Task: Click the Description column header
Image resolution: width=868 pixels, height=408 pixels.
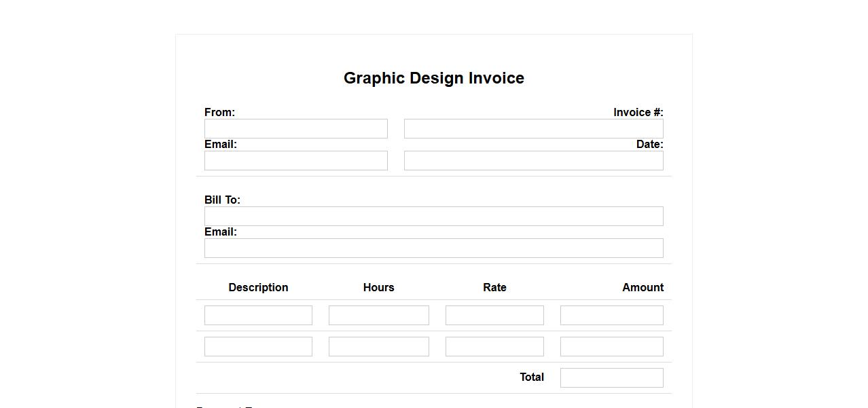Action: 258,287
